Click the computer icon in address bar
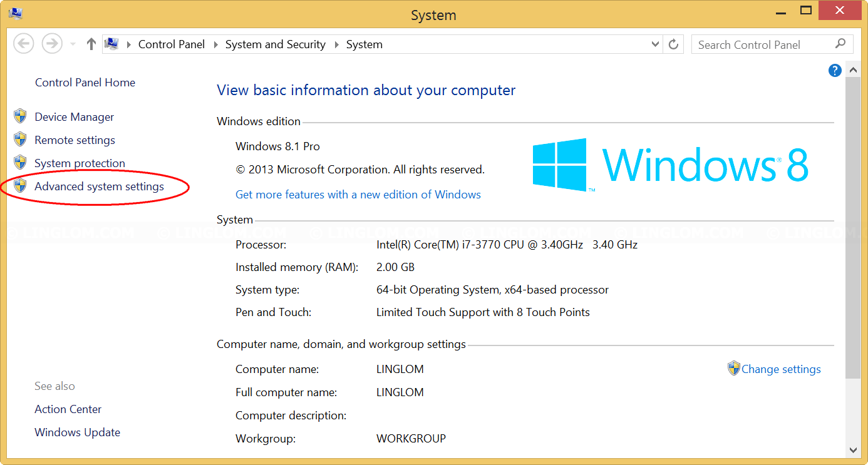Viewport: 868px width, 465px height. (112, 44)
